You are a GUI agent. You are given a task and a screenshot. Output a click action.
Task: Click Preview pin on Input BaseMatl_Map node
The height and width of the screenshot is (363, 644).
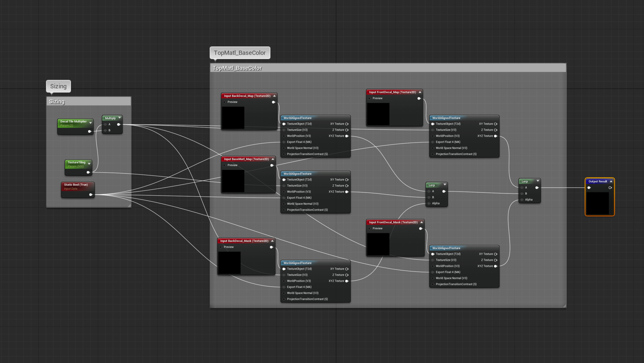point(224,165)
